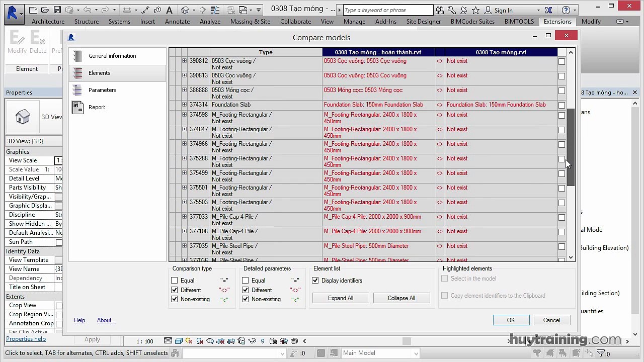Uncheck Different under Comparison type
The width and height of the screenshot is (644, 362).
[x=175, y=290]
